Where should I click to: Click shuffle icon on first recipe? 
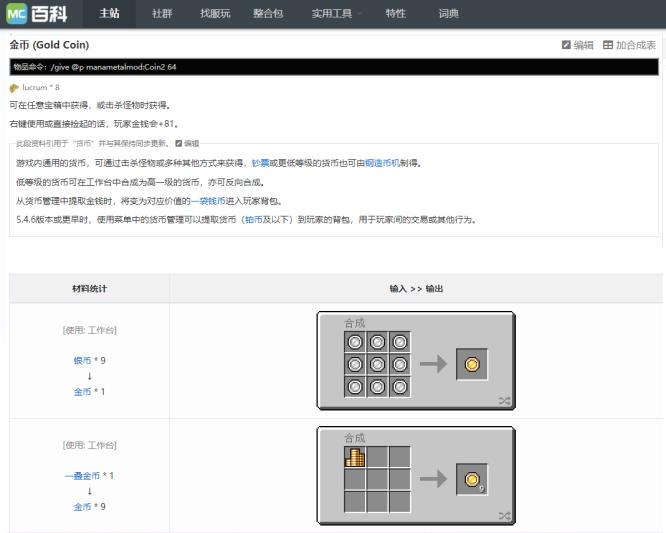point(504,401)
